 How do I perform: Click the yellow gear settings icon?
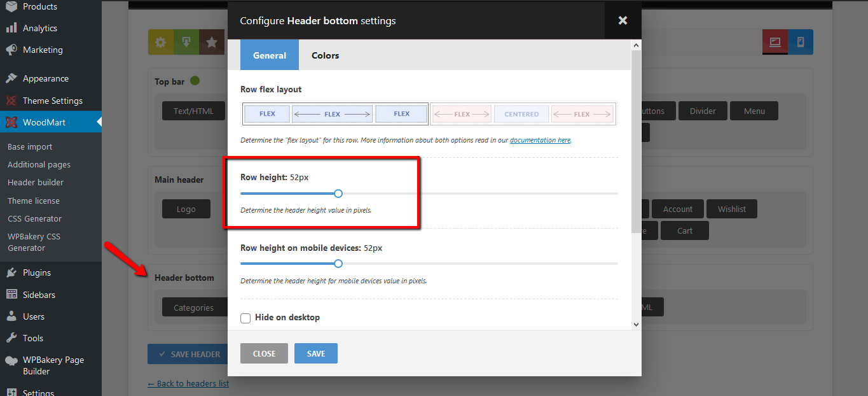161,42
